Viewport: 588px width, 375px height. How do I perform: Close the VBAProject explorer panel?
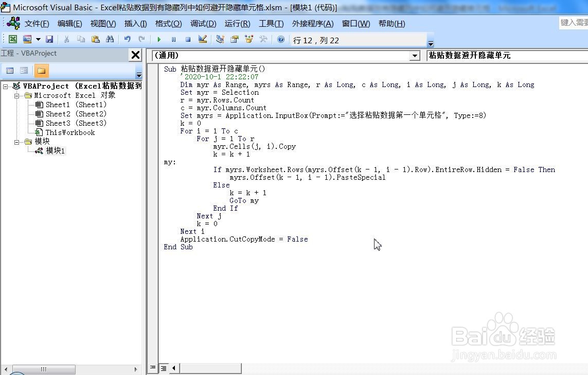[135, 55]
